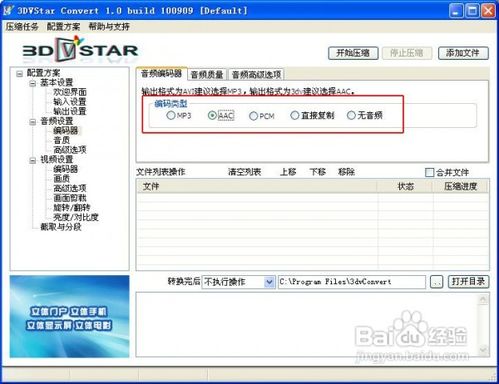Click the 上移 list action
The width and height of the screenshot is (499, 384).
[x=288, y=172]
